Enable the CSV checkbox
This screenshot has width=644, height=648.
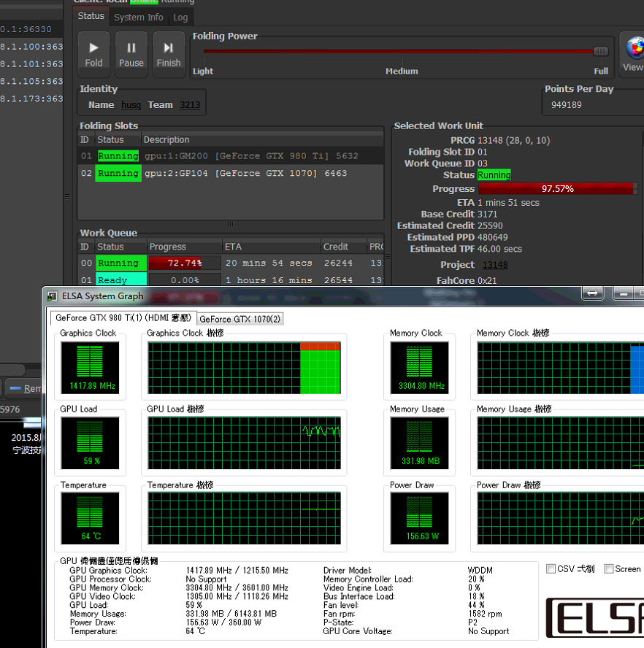click(x=551, y=569)
